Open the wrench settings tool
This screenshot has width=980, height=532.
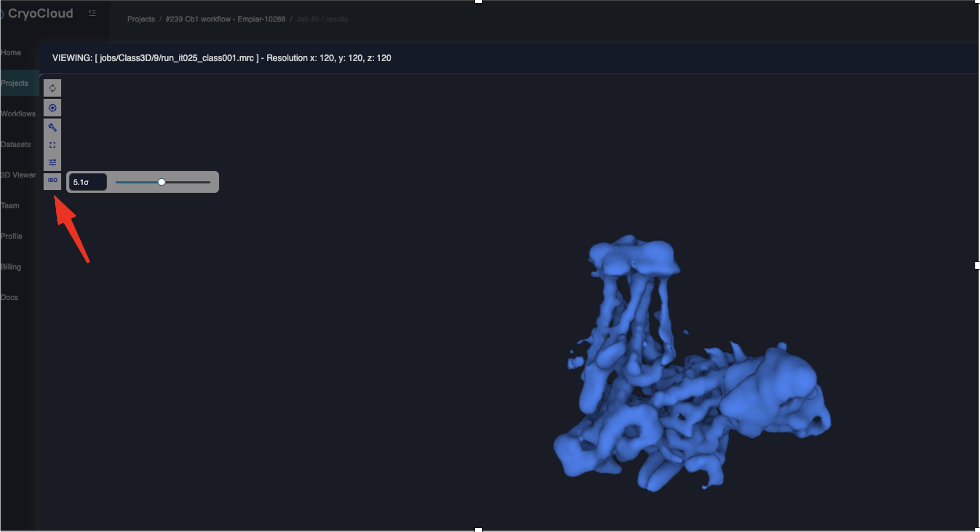(x=52, y=127)
